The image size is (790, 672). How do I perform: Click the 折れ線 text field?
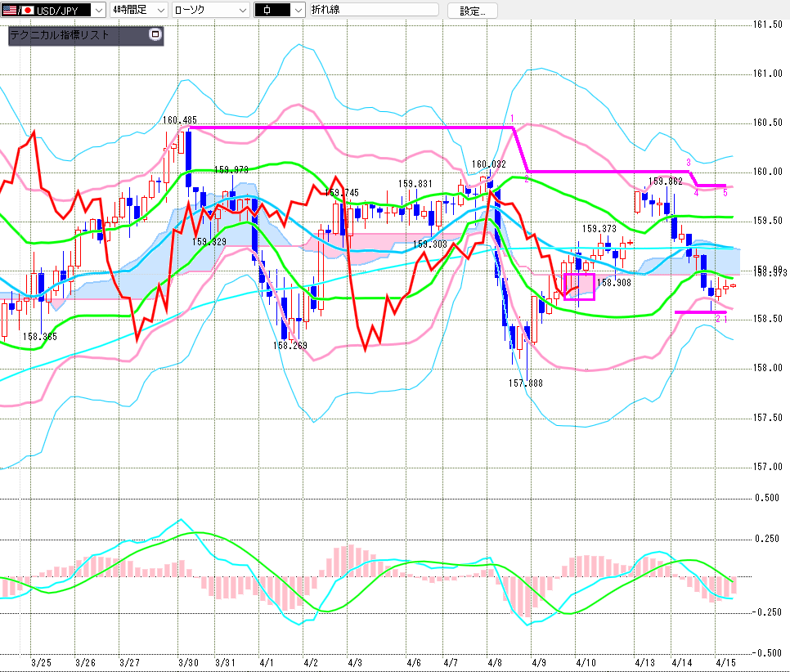373,10
